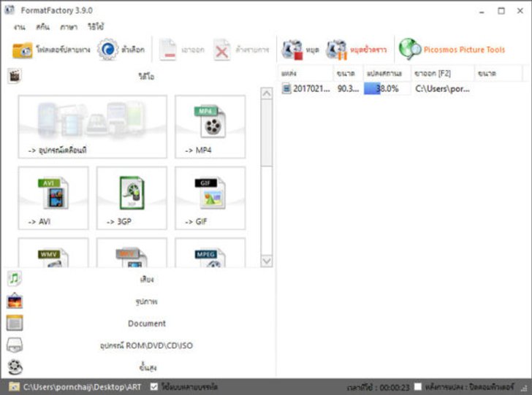The width and height of the screenshot is (532, 395).
Task: Click the first ขนาด (Size) column header
Action: pos(349,73)
